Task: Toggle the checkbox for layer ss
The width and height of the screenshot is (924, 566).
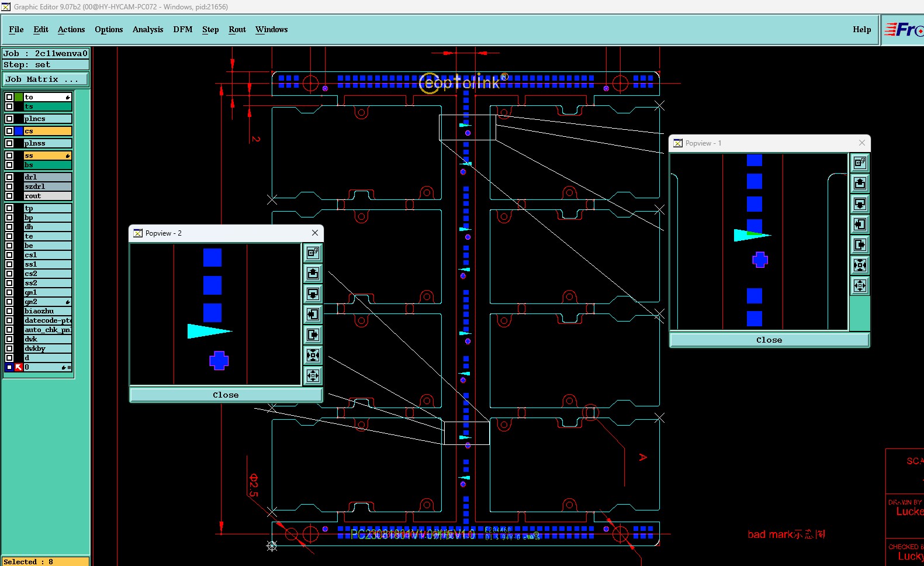Action: coord(9,156)
